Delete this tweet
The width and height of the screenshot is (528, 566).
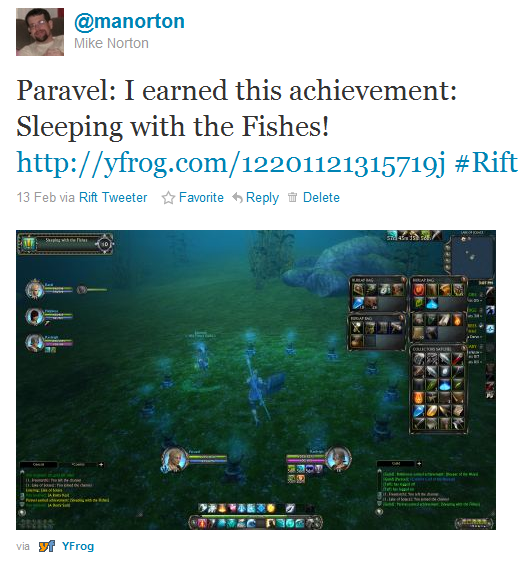pyautogui.click(x=321, y=197)
